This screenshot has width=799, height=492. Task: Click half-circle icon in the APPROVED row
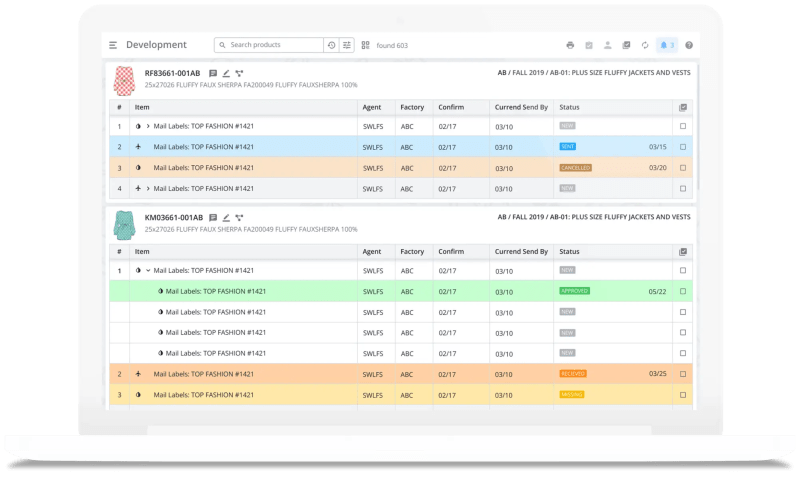click(x=161, y=291)
